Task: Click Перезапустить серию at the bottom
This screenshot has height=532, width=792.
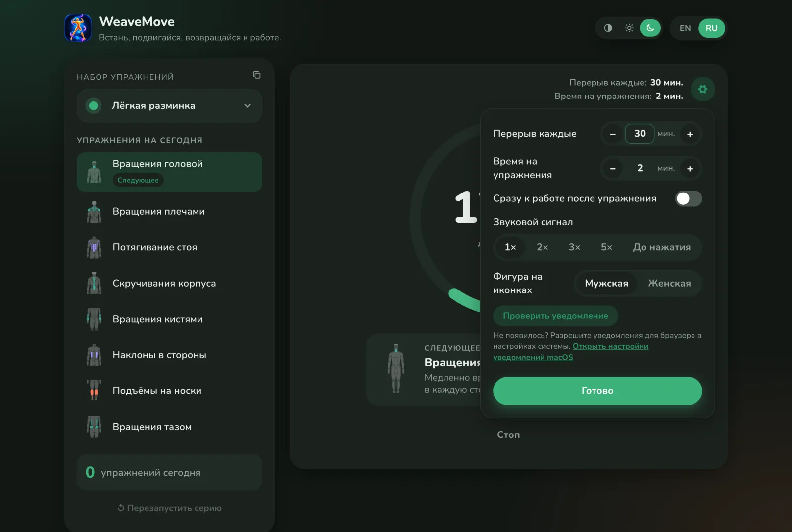Action: click(x=169, y=508)
